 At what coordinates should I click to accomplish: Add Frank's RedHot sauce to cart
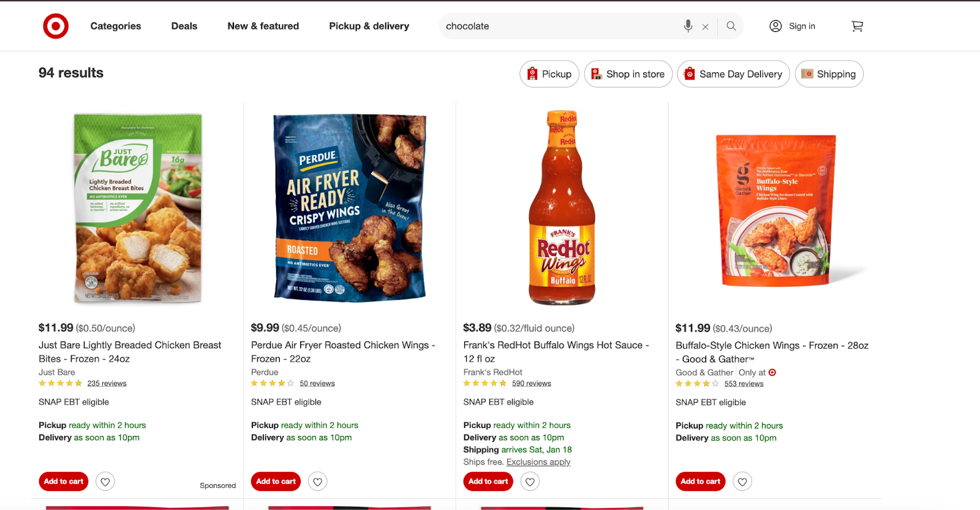coord(488,481)
